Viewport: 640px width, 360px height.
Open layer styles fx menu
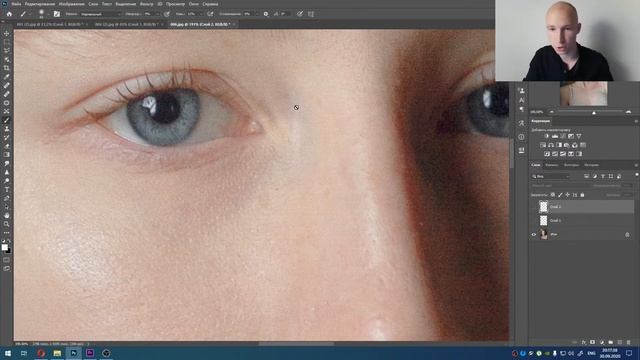click(x=584, y=342)
